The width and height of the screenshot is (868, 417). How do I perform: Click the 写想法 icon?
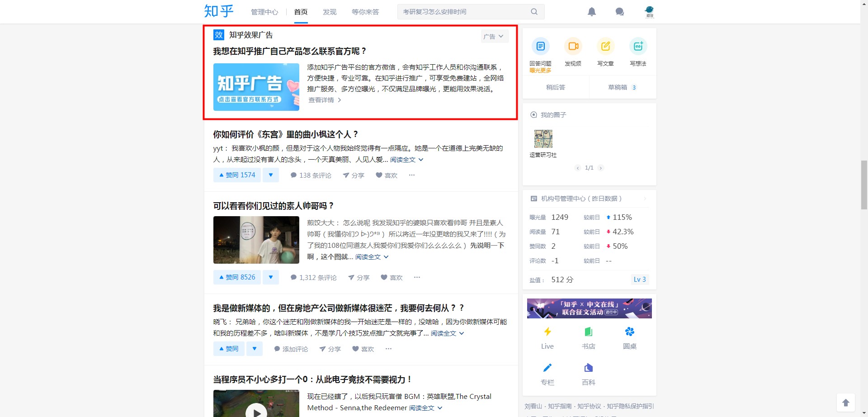[638, 46]
